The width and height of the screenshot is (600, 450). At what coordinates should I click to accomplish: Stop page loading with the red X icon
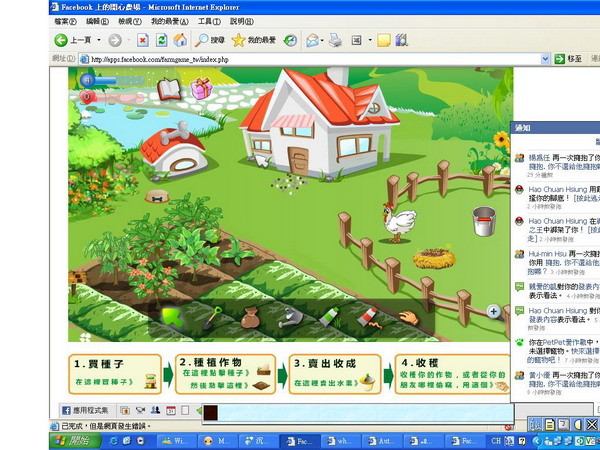click(143, 40)
